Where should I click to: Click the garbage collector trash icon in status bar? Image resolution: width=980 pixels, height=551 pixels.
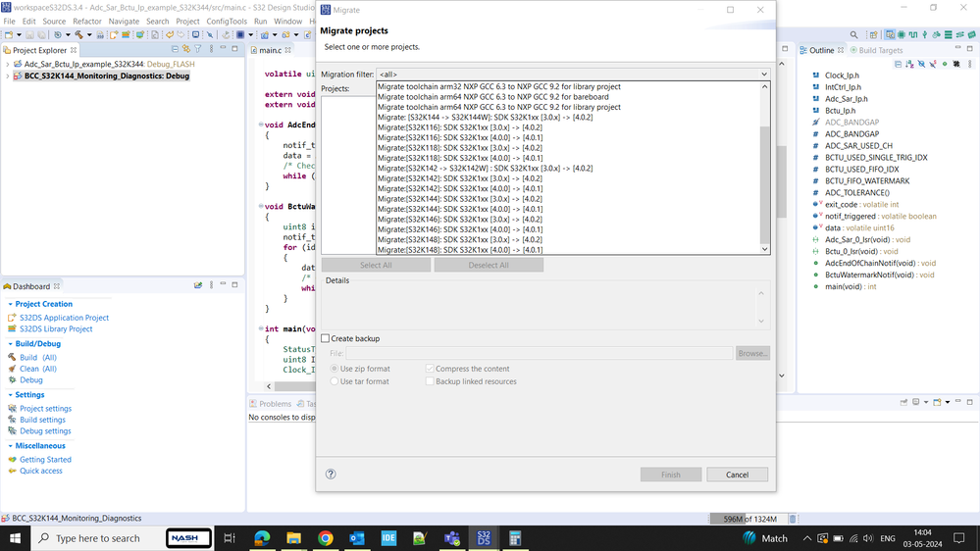[793, 519]
